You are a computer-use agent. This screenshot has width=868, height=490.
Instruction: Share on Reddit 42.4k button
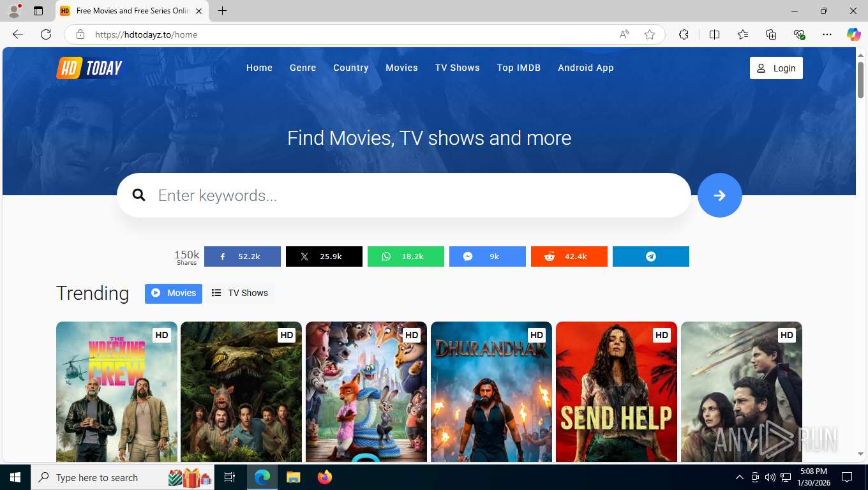coord(569,256)
